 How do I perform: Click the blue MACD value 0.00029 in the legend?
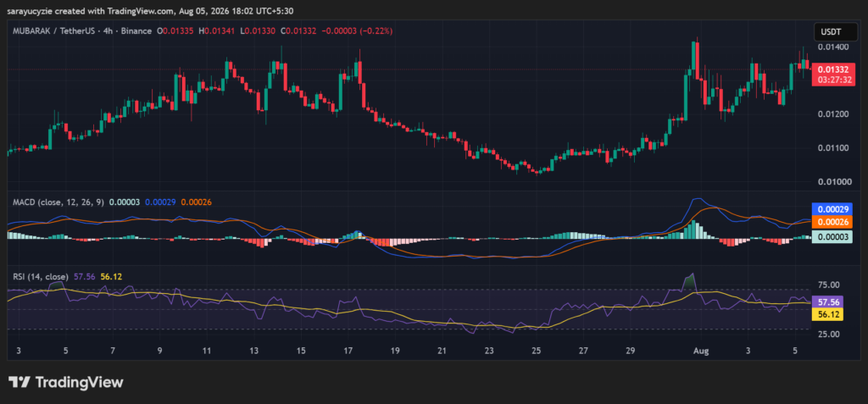160,202
